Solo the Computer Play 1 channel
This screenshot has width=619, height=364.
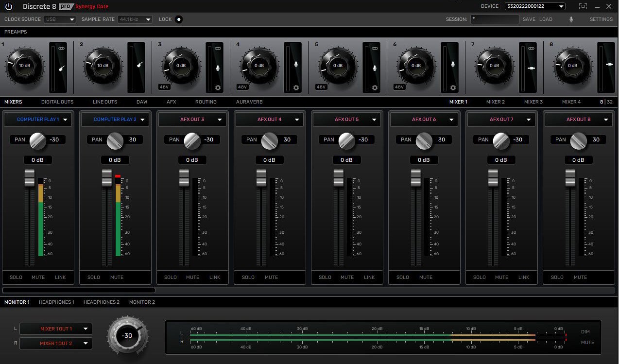coord(16,277)
